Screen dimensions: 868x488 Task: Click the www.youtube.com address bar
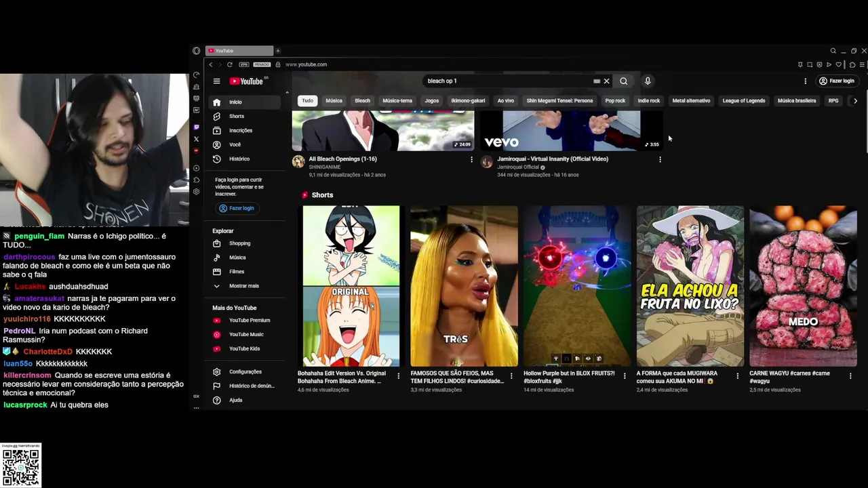click(x=306, y=64)
